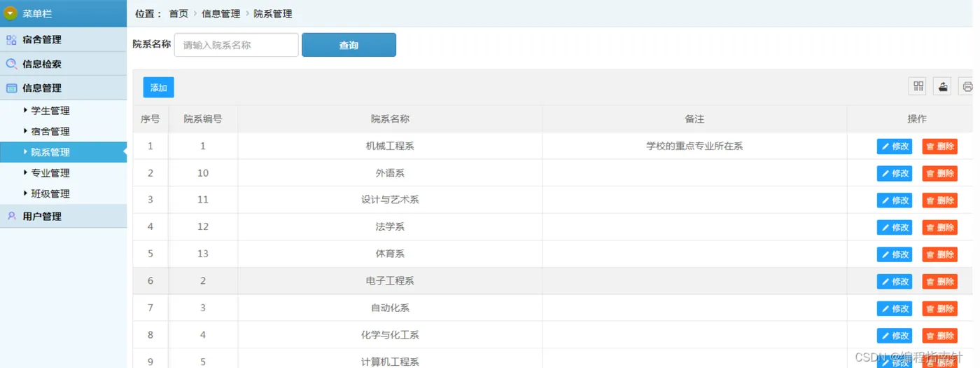Click 删除 for 设计与艺术系

939,200
